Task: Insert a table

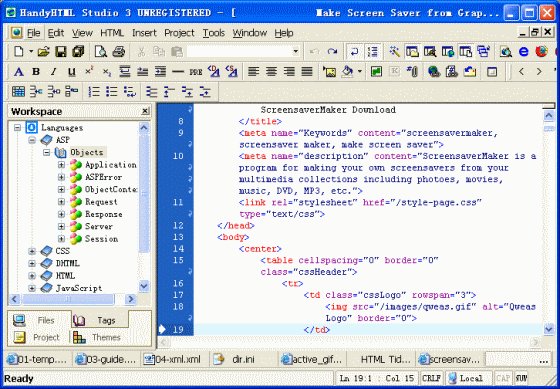Action: [18, 91]
